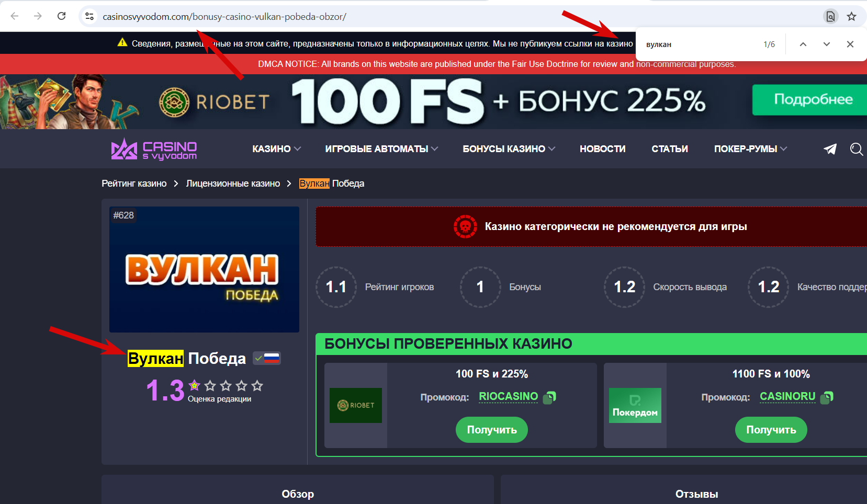Click Вулкан Победа heading title

187,359
